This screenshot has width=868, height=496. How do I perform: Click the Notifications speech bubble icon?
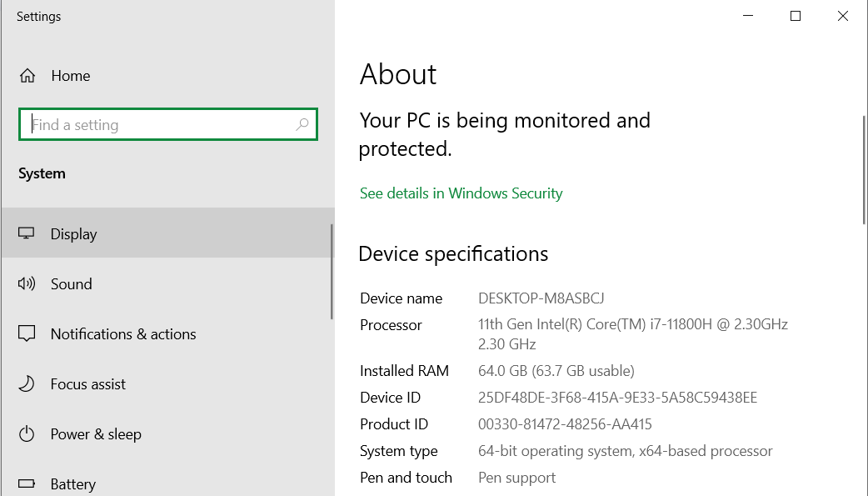point(27,334)
